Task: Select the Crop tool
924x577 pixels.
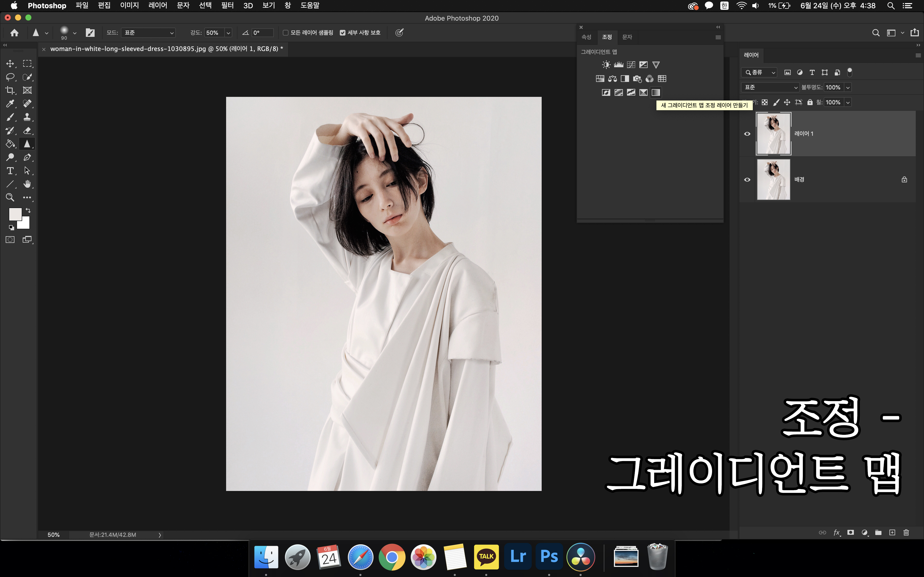Action: point(10,90)
